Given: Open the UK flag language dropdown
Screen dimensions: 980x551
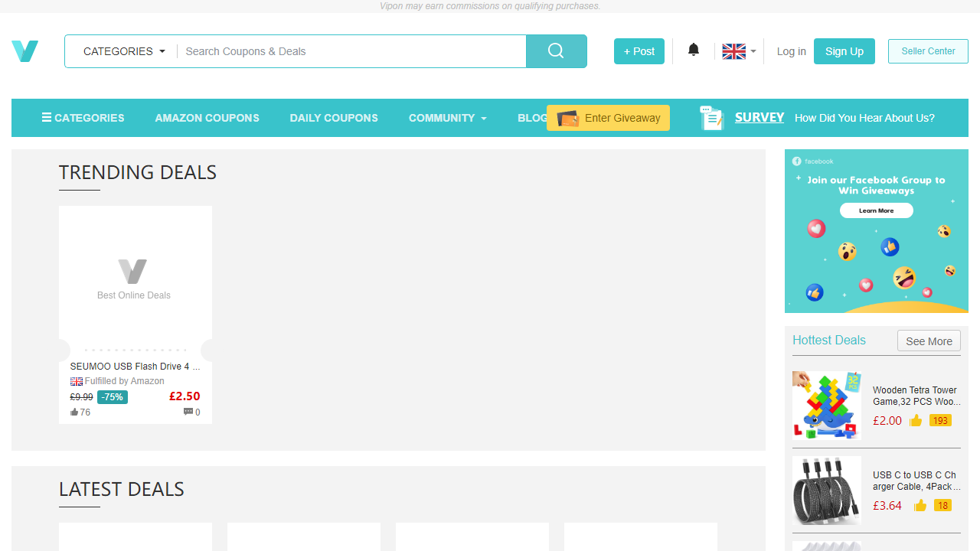Looking at the screenshot, I should point(739,51).
